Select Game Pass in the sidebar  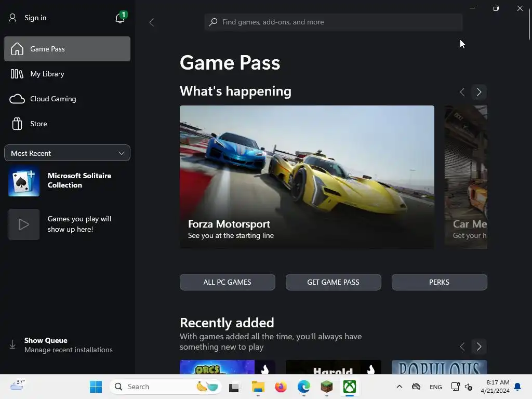[67, 49]
